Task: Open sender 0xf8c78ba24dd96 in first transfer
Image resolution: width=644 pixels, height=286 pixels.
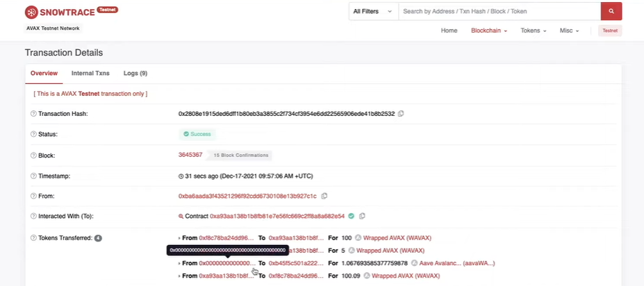Action: coord(226,237)
